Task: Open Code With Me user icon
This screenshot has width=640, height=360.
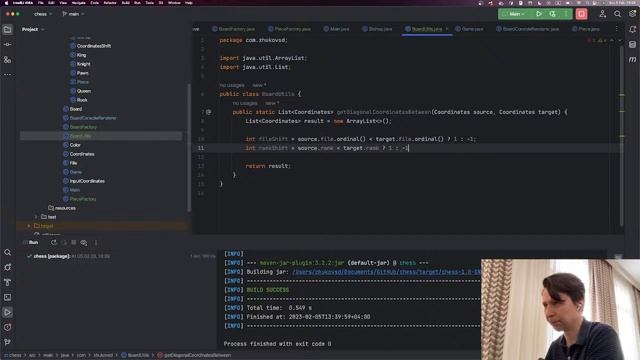Action: 602,14
